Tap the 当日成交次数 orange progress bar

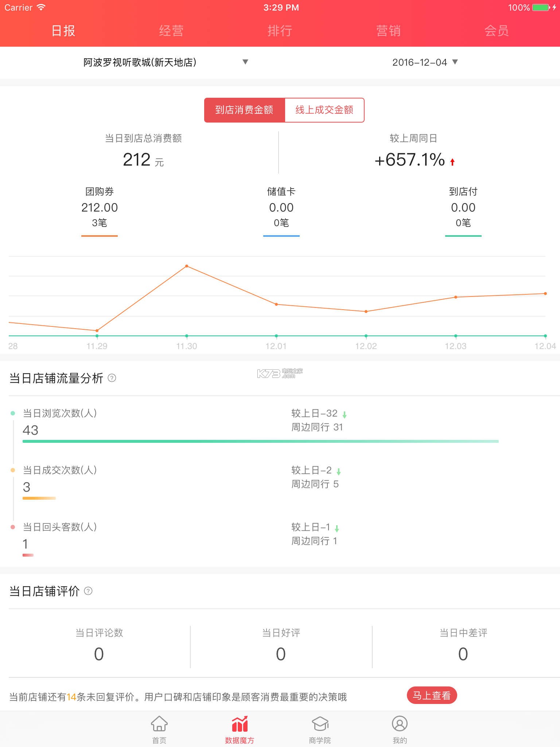(39, 498)
